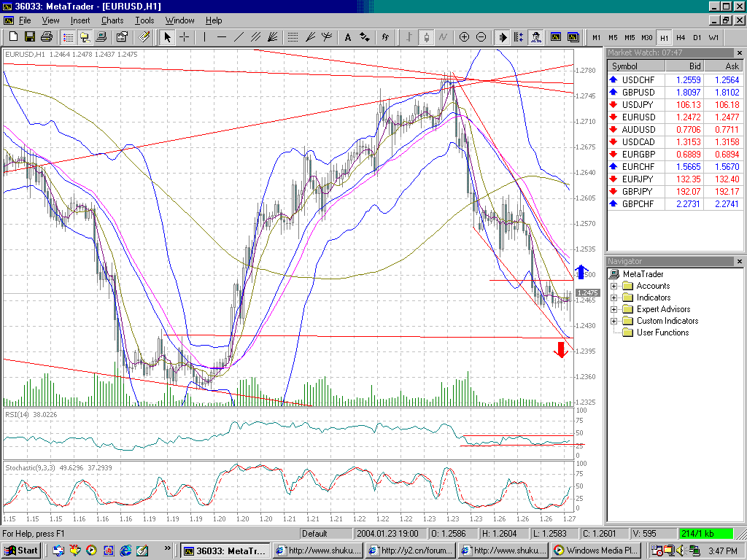The height and width of the screenshot is (560, 747).
Task: Select the Equidistant Channel tool
Action: point(255,36)
